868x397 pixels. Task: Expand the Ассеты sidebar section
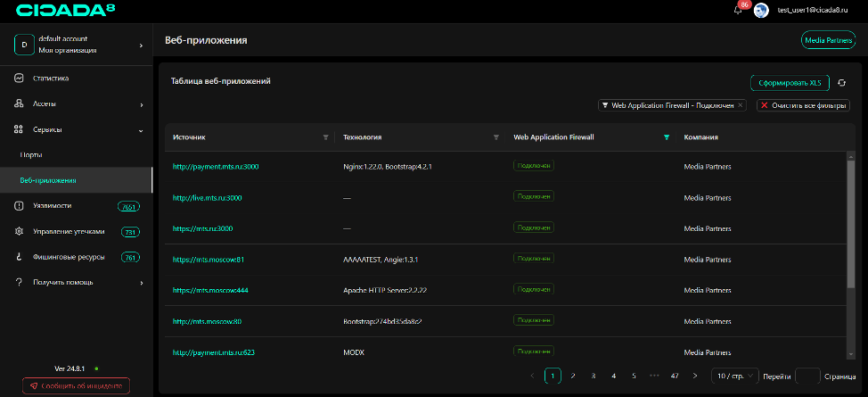point(142,104)
